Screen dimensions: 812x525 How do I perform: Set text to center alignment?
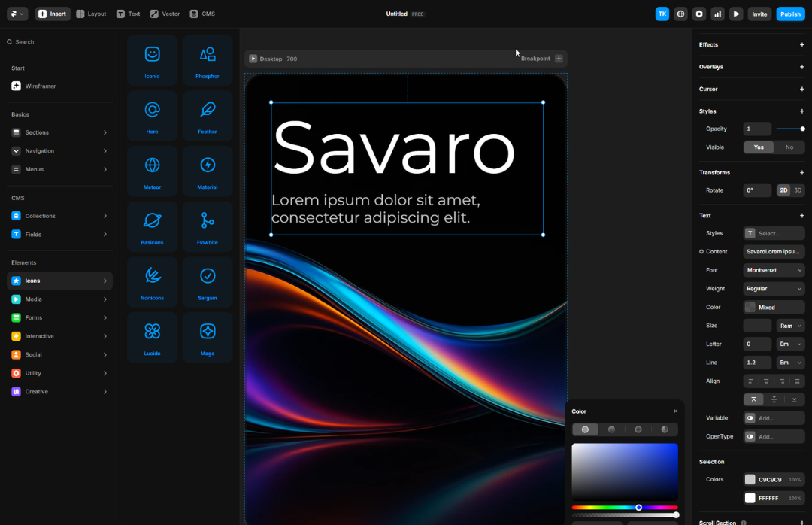tap(765, 381)
